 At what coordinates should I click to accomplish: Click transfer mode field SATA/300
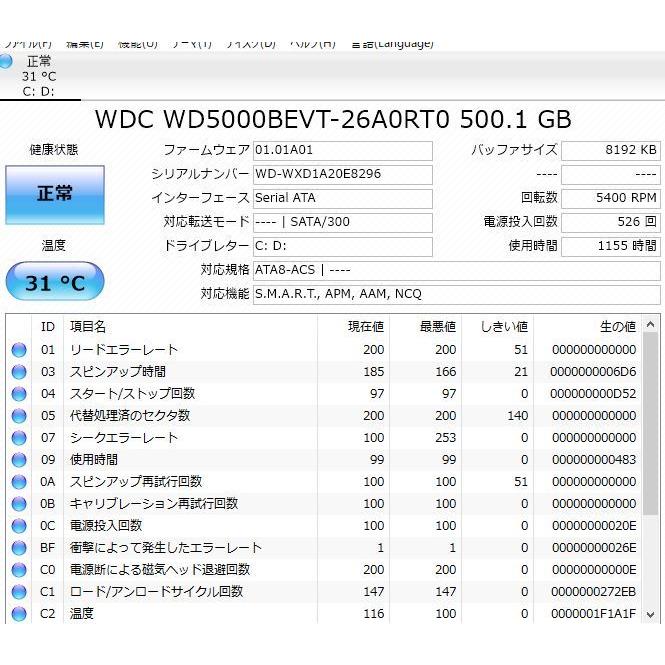343,222
